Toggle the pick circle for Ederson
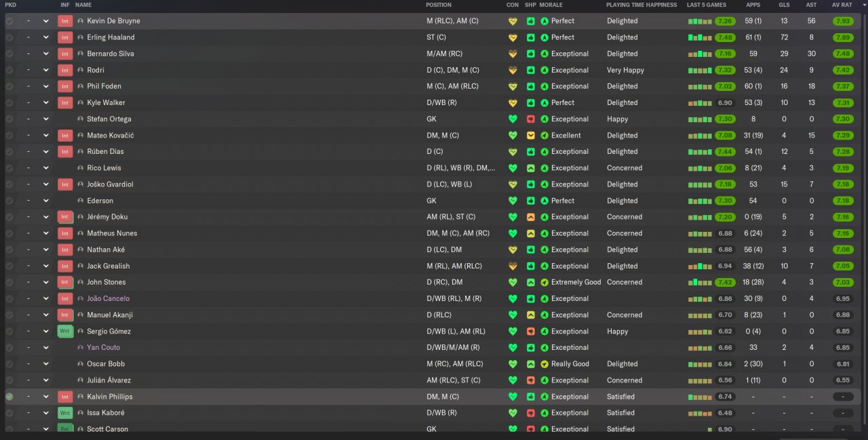This screenshot has width=868, height=440. coord(9,201)
